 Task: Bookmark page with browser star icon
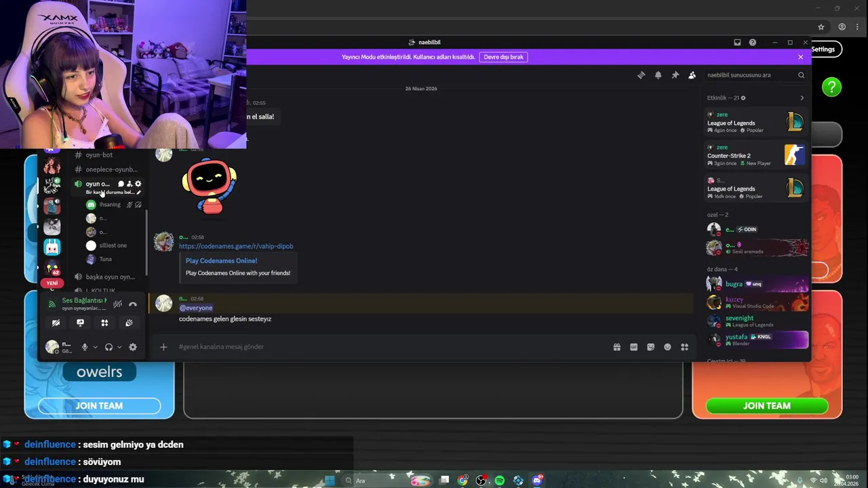point(821,27)
